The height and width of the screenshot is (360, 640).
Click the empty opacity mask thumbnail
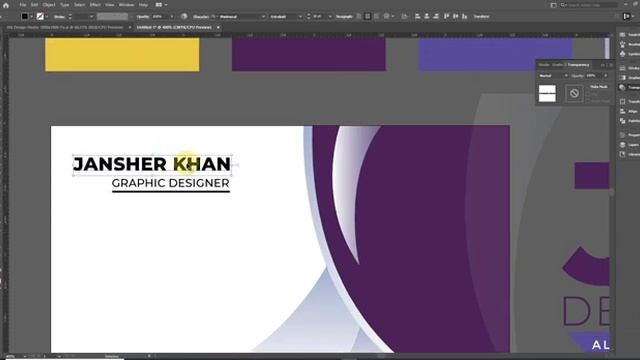[574, 93]
